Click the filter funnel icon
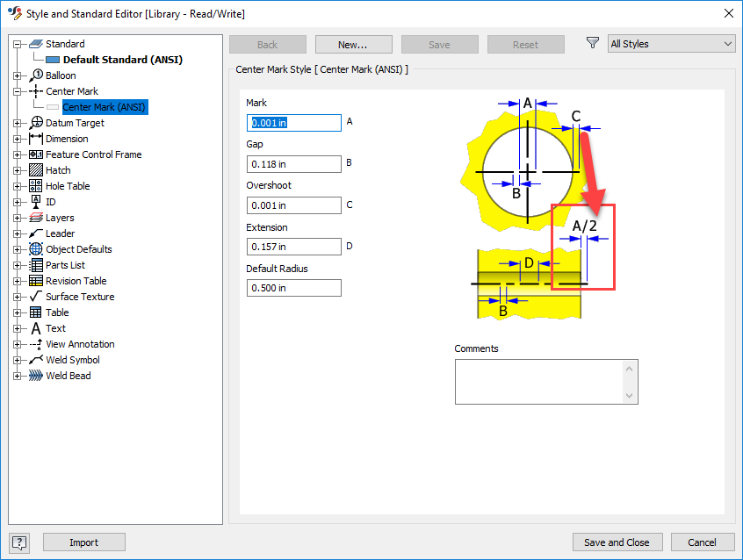The image size is (743, 560). point(593,43)
